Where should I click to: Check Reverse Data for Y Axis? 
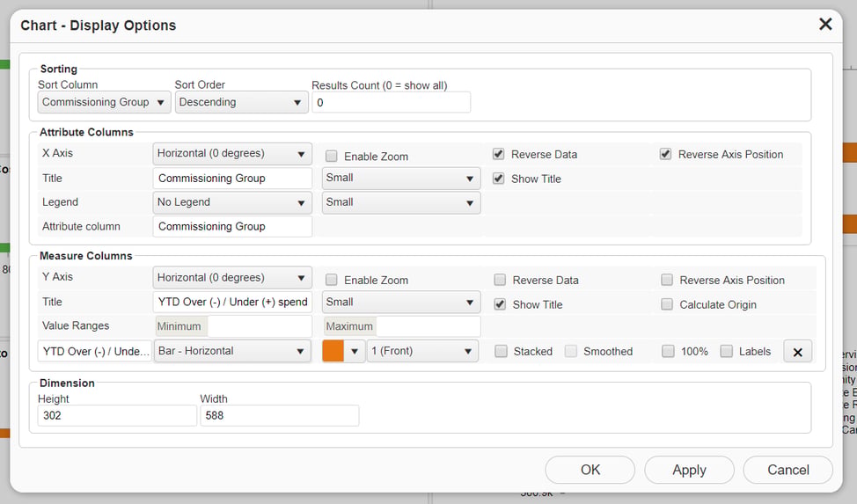[x=500, y=280]
